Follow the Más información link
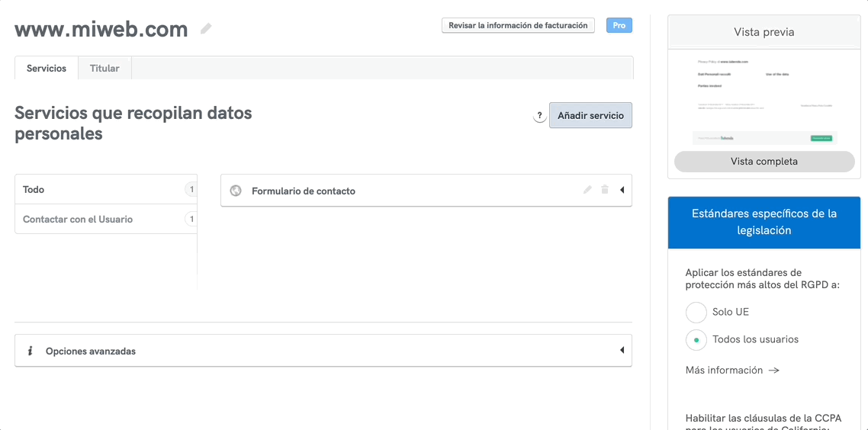The width and height of the screenshot is (868, 430). (x=731, y=370)
